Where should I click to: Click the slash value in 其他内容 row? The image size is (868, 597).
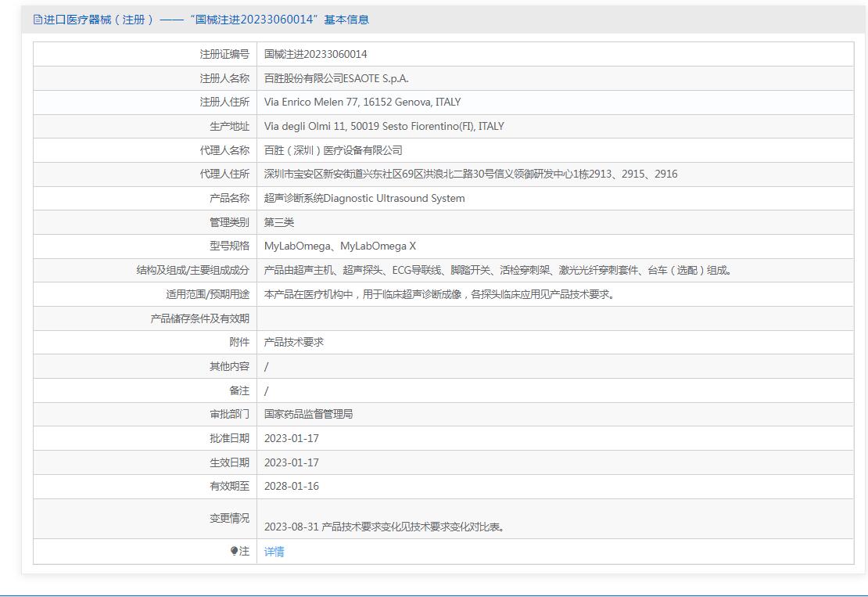point(267,367)
